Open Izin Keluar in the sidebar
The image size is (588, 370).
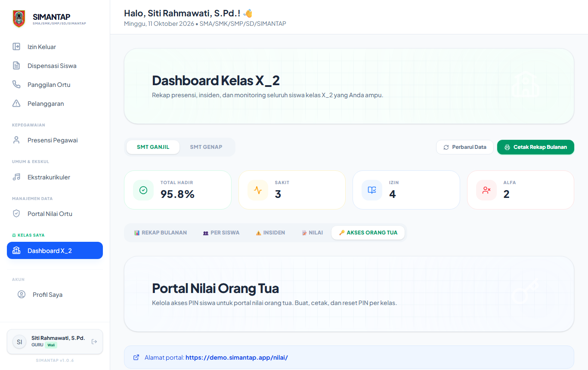(x=55, y=47)
